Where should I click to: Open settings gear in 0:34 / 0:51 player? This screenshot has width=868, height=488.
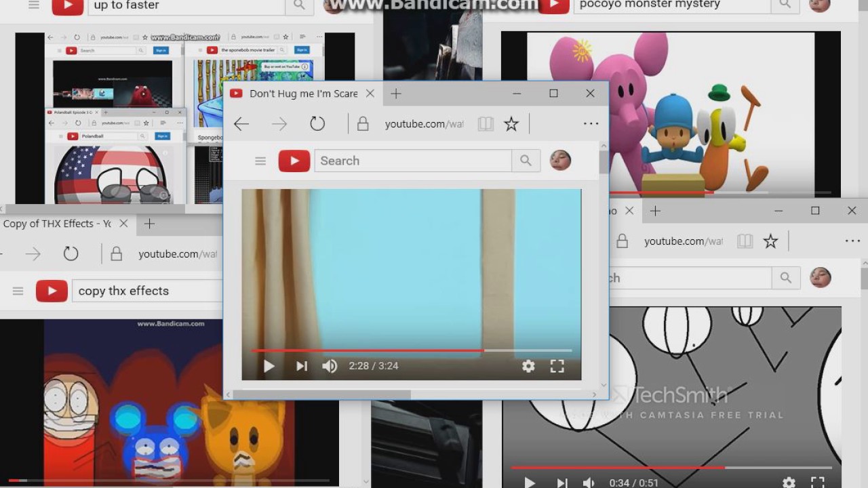[x=789, y=483]
